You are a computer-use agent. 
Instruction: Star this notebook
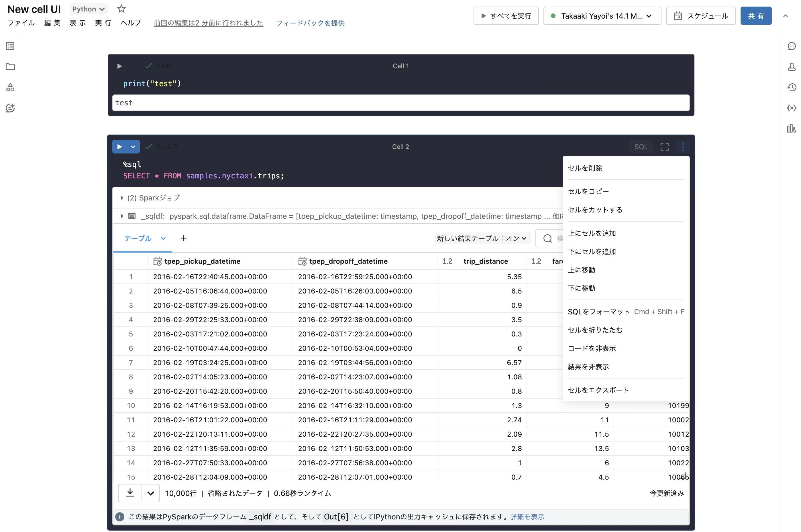(x=121, y=9)
